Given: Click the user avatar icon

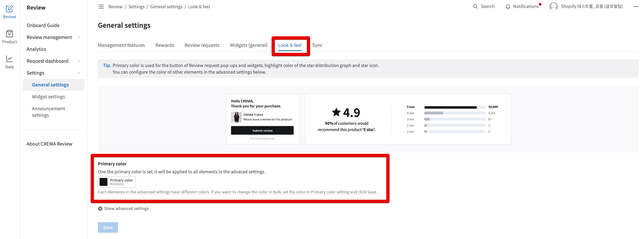Looking at the screenshot, I should [553, 7].
